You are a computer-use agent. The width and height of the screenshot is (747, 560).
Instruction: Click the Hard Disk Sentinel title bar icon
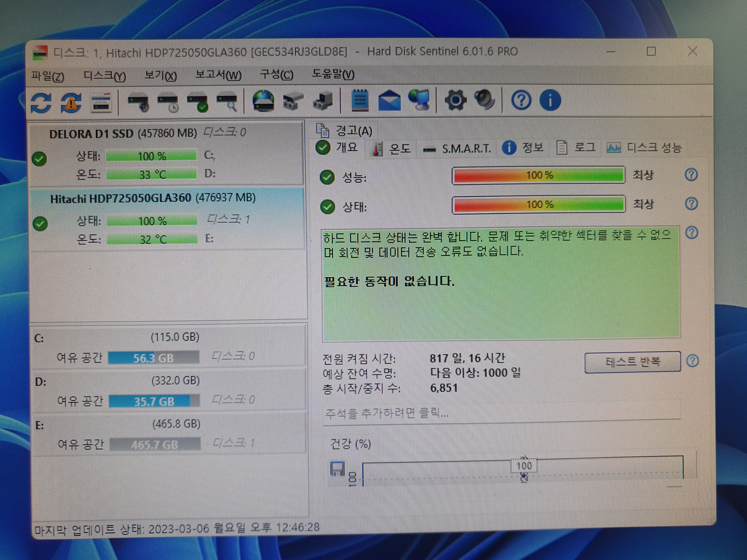click(40, 53)
